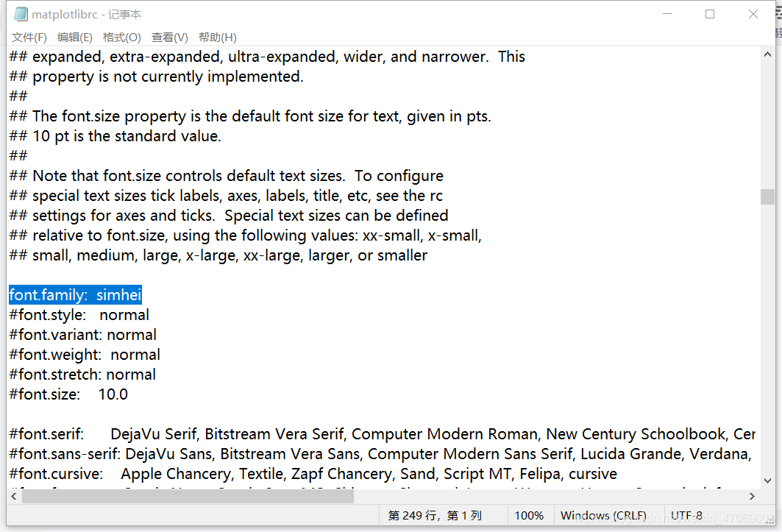Open the 编辑(E) menu

(x=75, y=38)
